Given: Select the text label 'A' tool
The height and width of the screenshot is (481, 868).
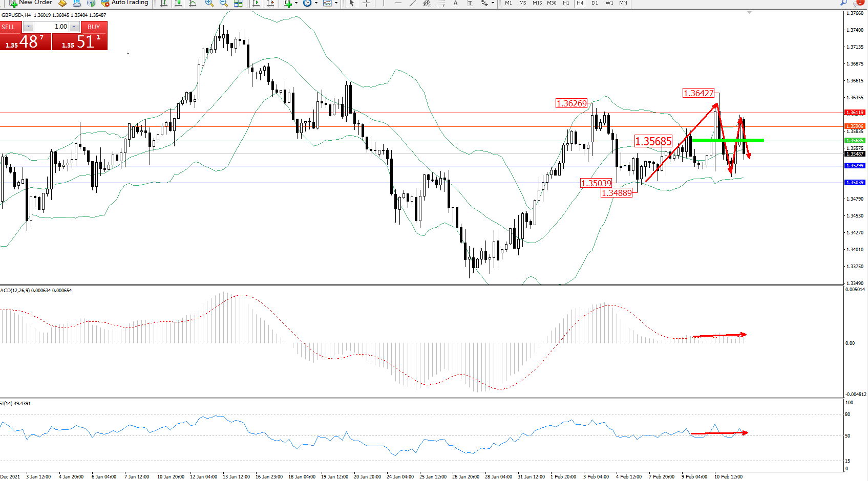Looking at the screenshot, I should (x=455, y=3).
